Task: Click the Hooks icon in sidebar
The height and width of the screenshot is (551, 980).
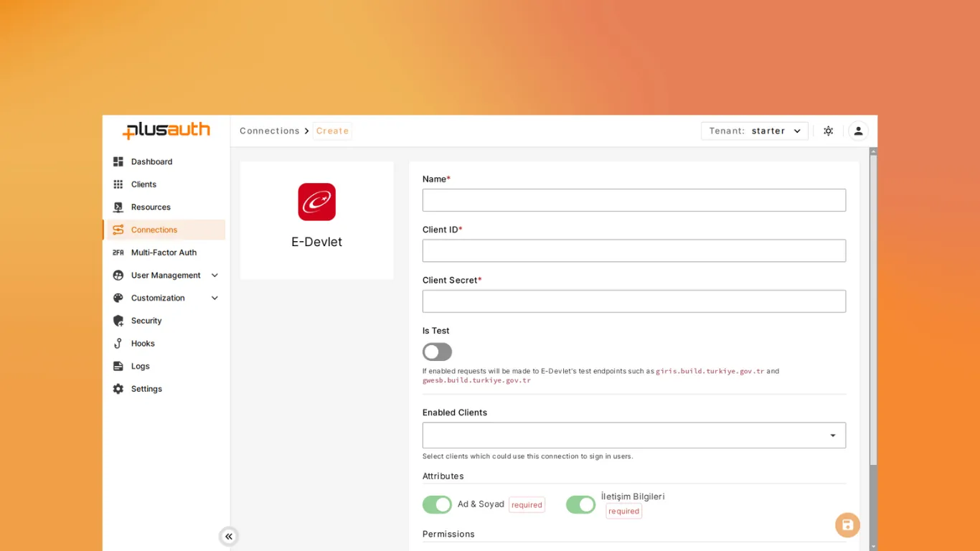Action: coord(118,344)
